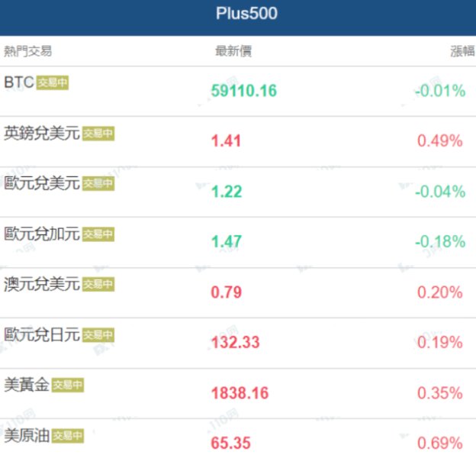The height and width of the screenshot is (458, 476).
Task: Click the 交易中 badge next to BTC
Action: coord(53,83)
